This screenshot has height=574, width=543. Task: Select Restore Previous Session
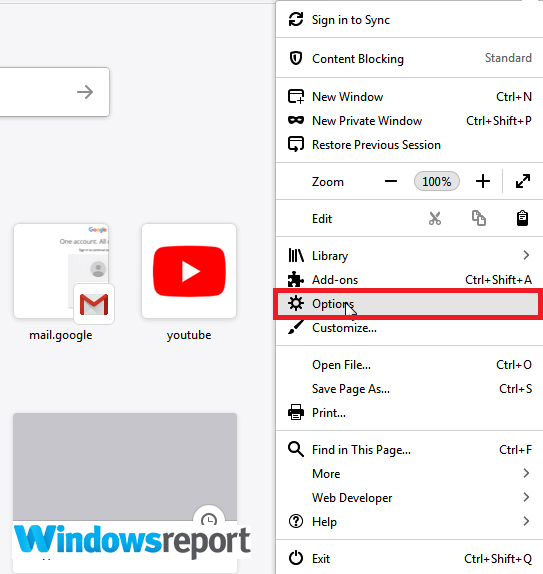409,145
